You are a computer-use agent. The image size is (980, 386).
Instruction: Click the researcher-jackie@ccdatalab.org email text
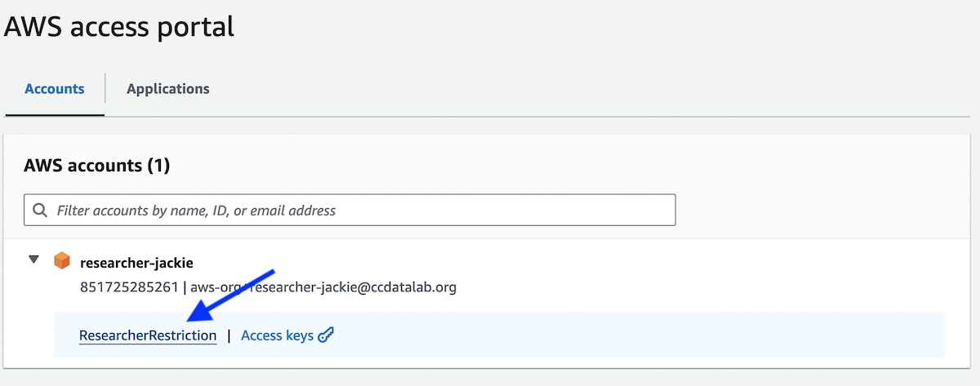pos(354,287)
